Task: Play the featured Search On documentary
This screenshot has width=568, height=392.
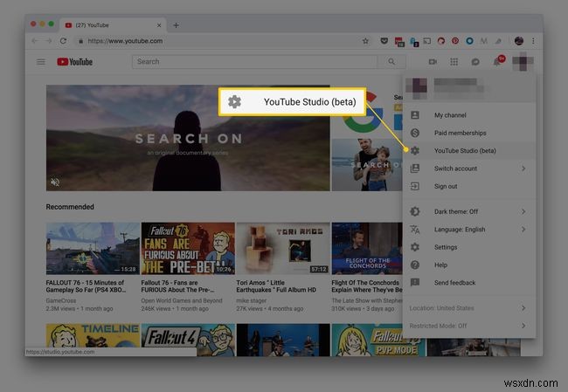Action: (188, 138)
